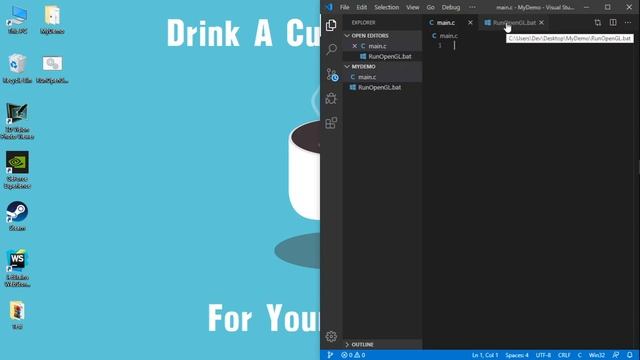Click the EXPLORER panel title
Viewport: 640px width, 360px height.
pyautogui.click(x=363, y=22)
